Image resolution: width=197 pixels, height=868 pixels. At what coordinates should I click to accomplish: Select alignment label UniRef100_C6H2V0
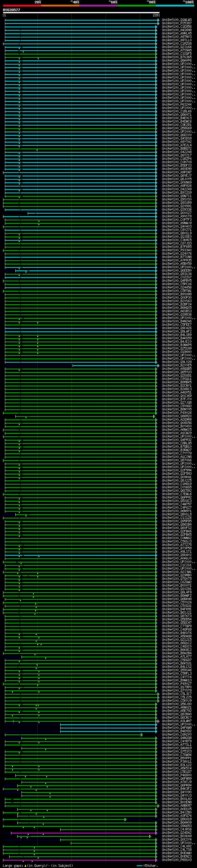[x=176, y=734]
